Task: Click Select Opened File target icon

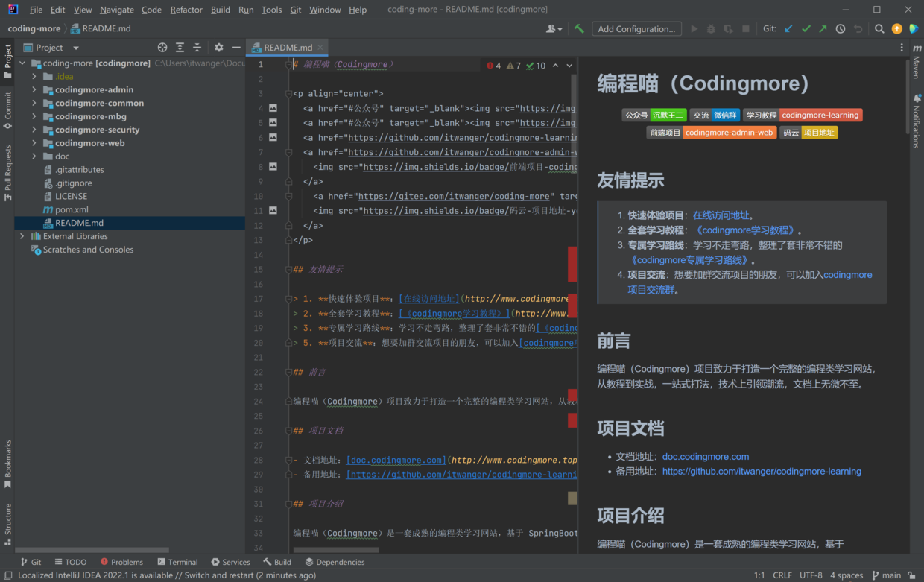Action: (162, 48)
